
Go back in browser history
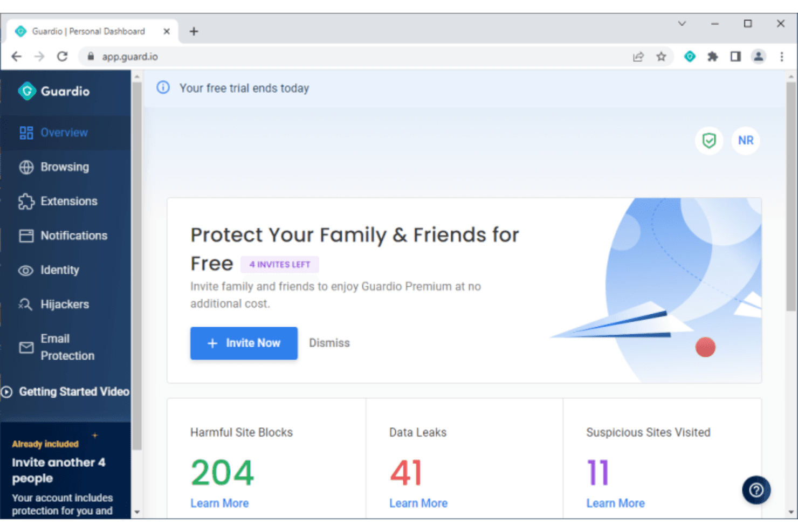[17, 57]
